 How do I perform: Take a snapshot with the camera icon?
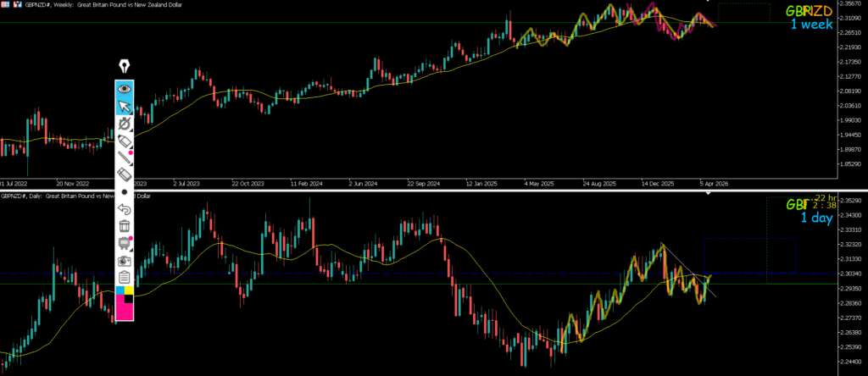(x=125, y=261)
